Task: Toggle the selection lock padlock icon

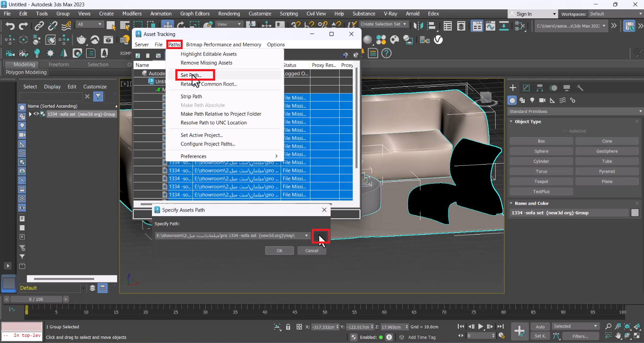Action: click(x=288, y=327)
